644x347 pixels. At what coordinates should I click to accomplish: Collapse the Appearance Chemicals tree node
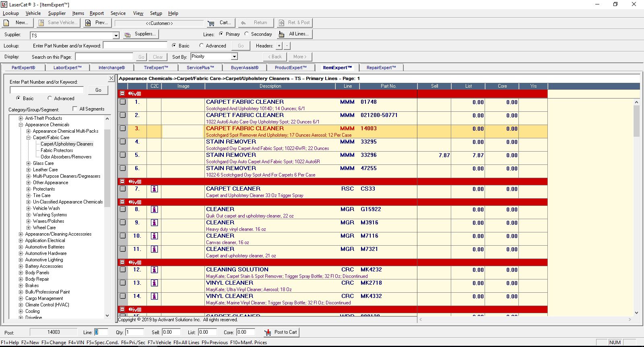(21, 125)
